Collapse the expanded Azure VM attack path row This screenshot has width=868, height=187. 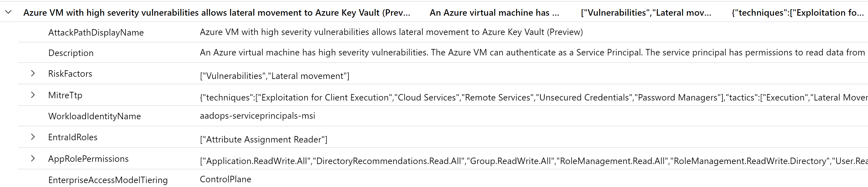[8, 13]
